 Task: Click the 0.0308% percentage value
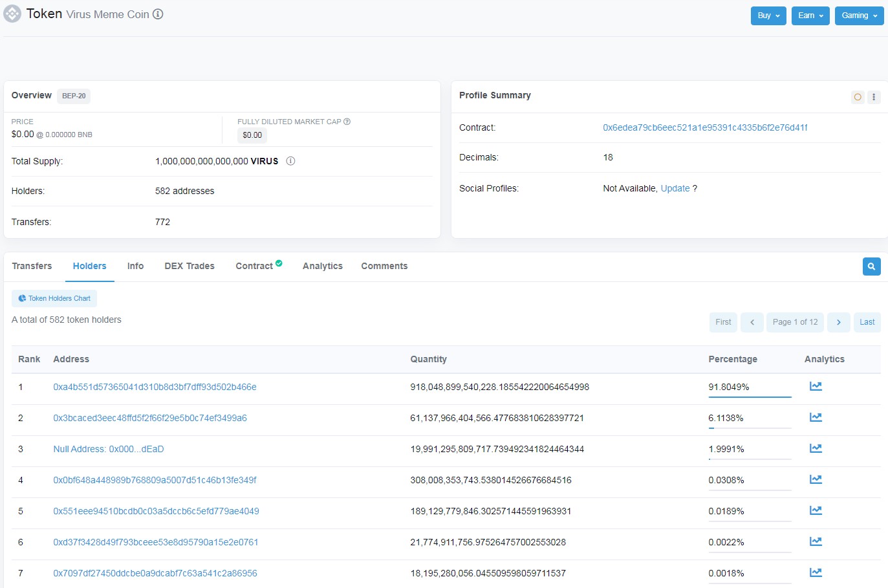[x=726, y=480]
